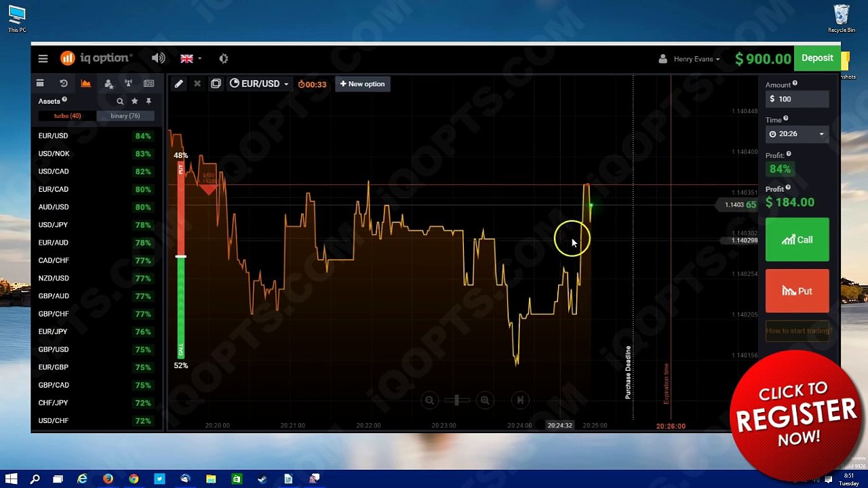Open the list panel icon in the sidebar
Image resolution: width=868 pixels, height=488 pixels.
[x=40, y=83]
